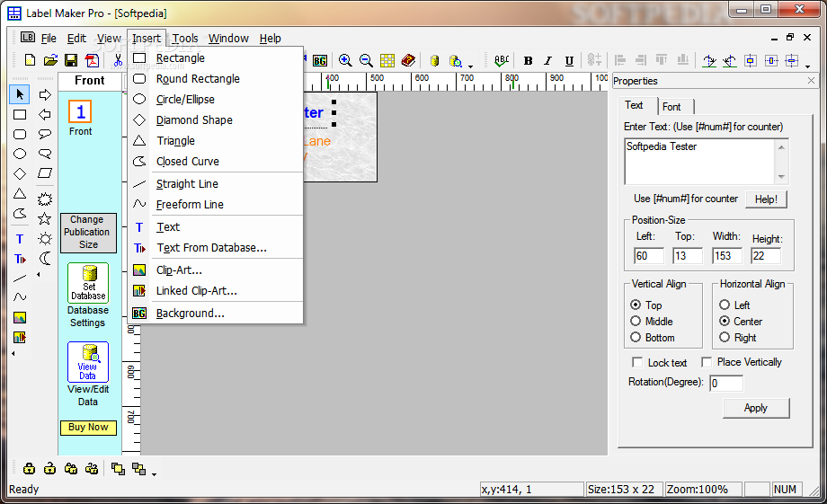The width and height of the screenshot is (827, 504).
Task: Expand the main toolbar overflow arrow at far right
Action: tap(807, 66)
